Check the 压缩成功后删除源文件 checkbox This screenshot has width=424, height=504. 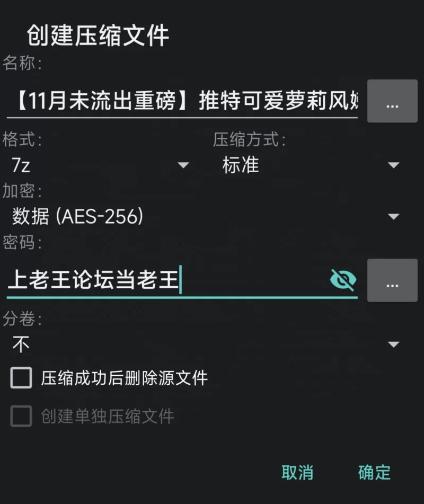[x=21, y=378]
